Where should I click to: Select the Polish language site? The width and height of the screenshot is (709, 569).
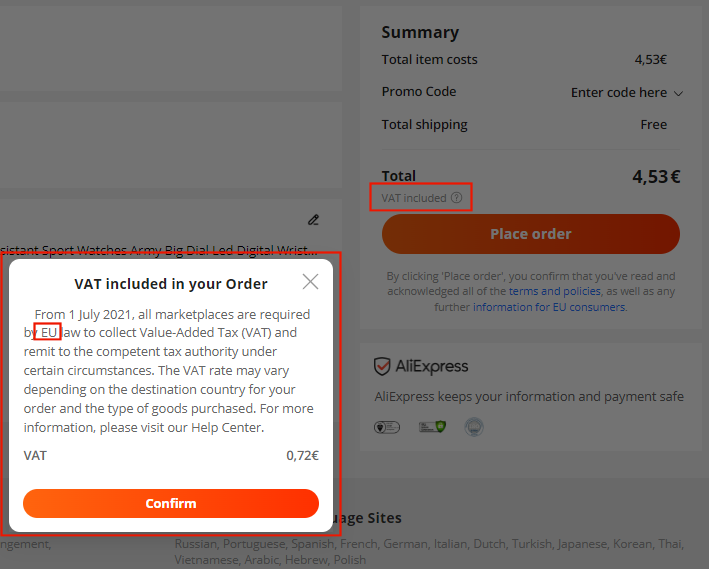point(348,560)
